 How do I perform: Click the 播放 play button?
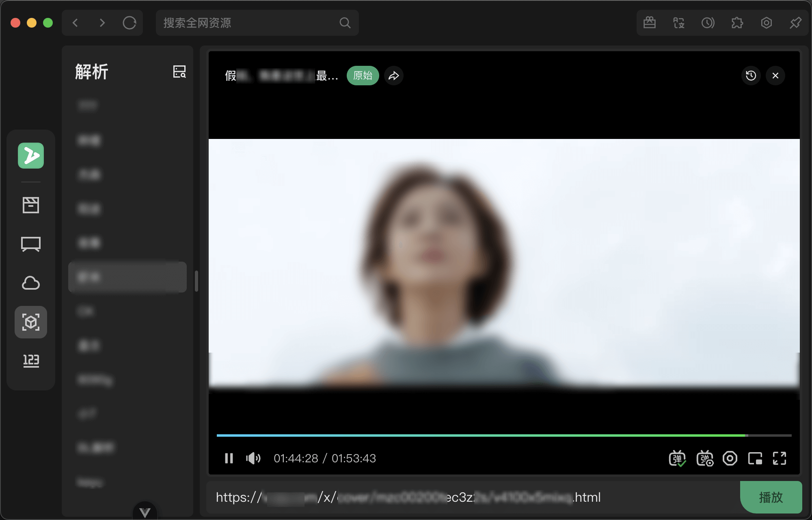(x=771, y=497)
